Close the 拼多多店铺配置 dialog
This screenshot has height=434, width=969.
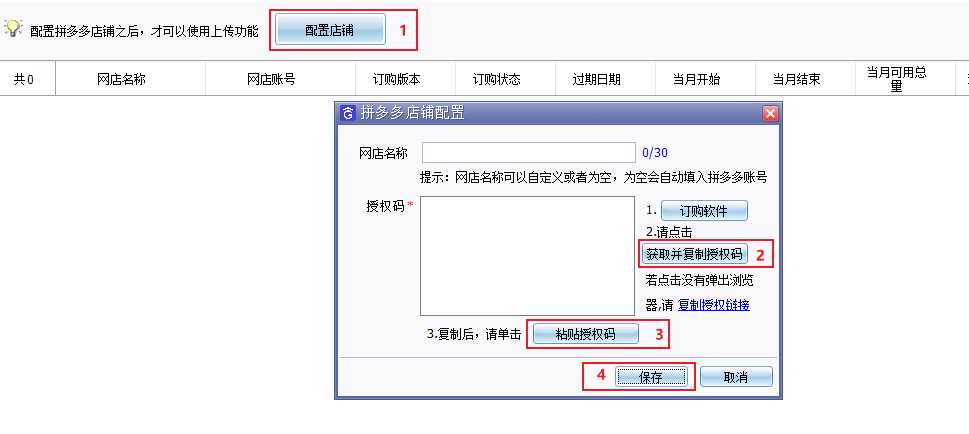[769, 113]
